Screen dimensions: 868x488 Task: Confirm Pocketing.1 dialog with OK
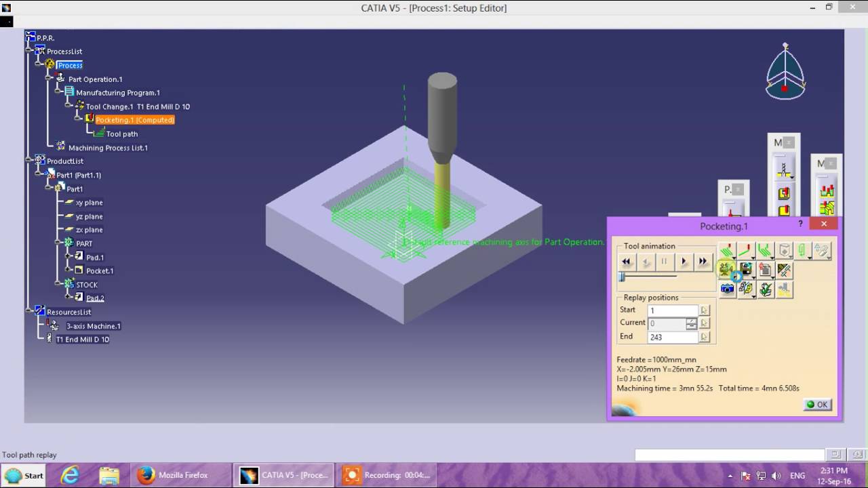(817, 405)
